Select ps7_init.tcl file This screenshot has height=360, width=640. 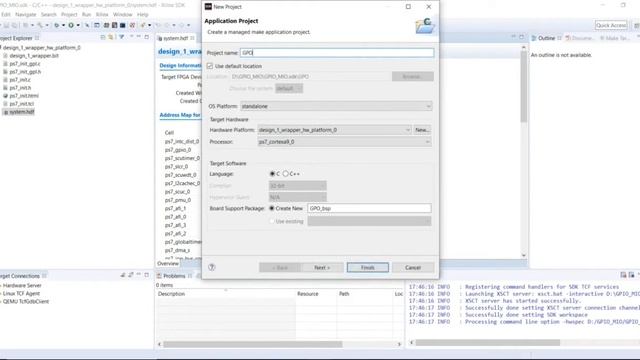(x=22, y=104)
